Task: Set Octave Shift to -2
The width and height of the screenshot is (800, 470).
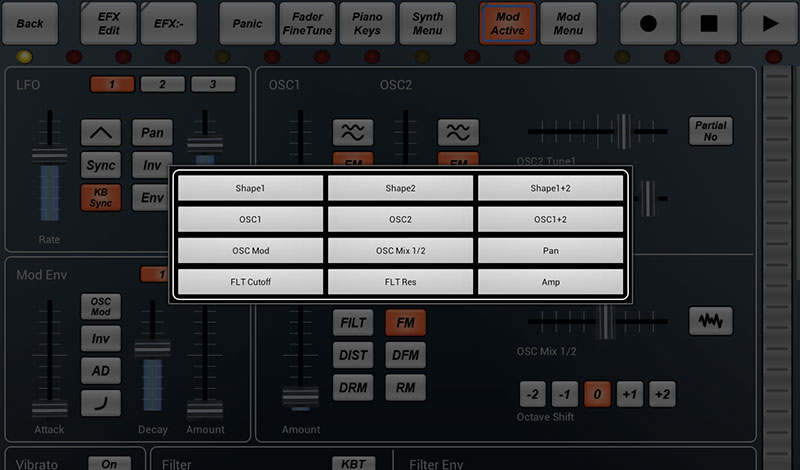Action: coord(533,394)
